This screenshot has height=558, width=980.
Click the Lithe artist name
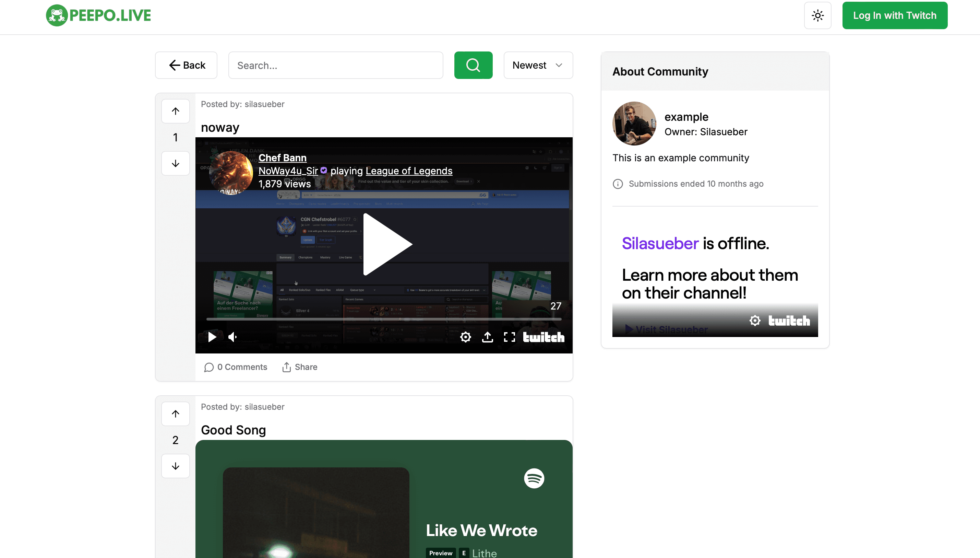(x=484, y=553)
